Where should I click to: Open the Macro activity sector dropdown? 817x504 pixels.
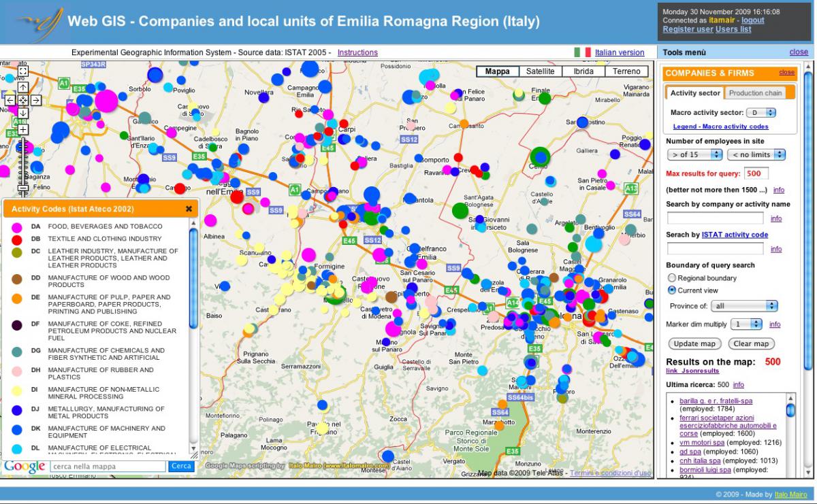pos(761,112)
